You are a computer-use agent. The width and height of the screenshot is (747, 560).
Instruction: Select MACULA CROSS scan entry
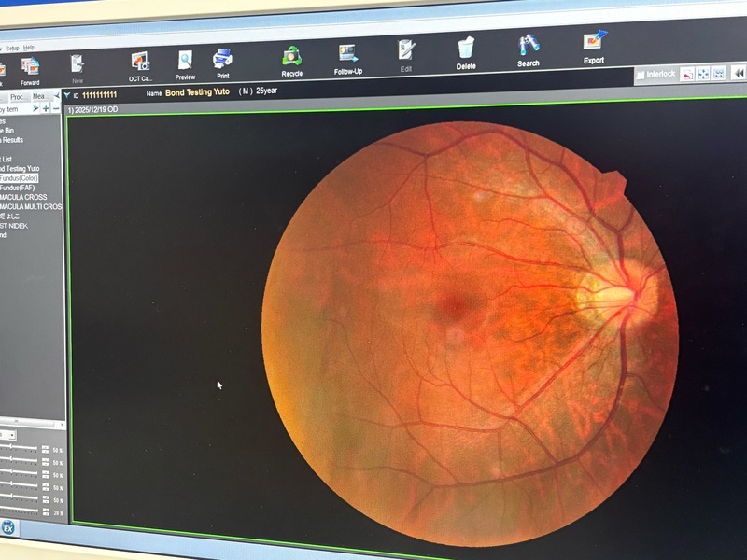[x=23, y=197]
